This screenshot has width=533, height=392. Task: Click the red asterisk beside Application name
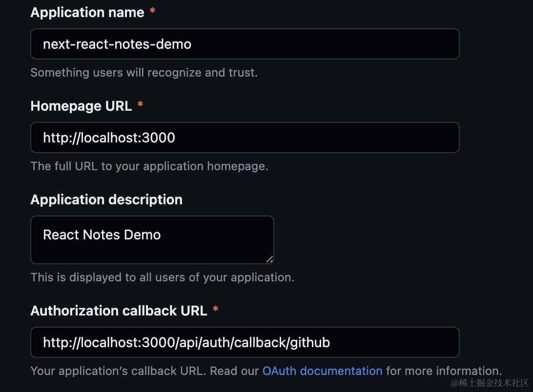[x=152, y=12]
